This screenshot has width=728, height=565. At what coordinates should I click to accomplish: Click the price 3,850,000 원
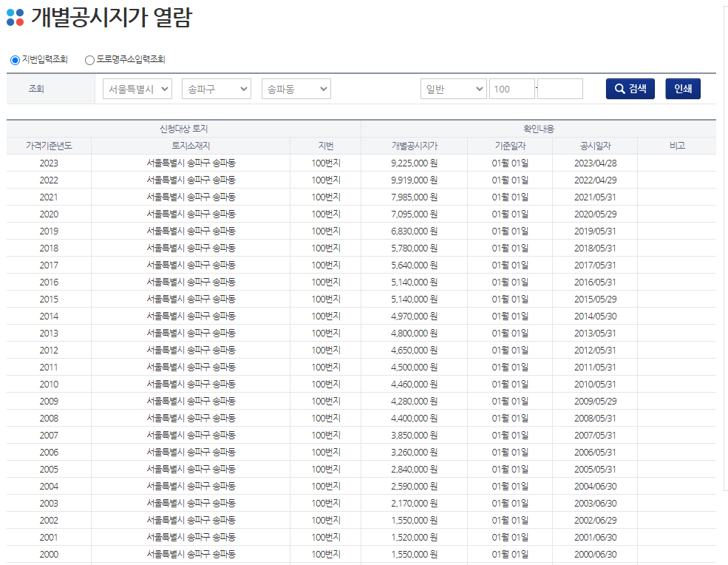point(414,436)
